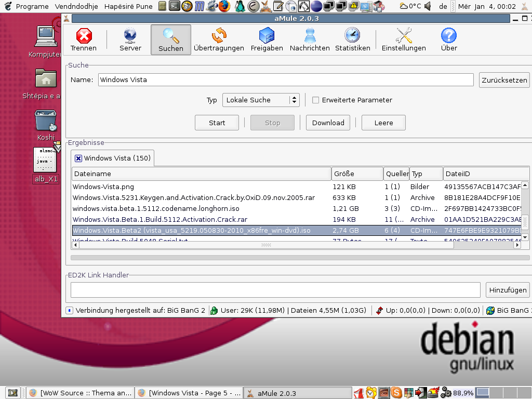
Task: Open the Übertragungen transfers view
Action: click(x=219, y=39)
